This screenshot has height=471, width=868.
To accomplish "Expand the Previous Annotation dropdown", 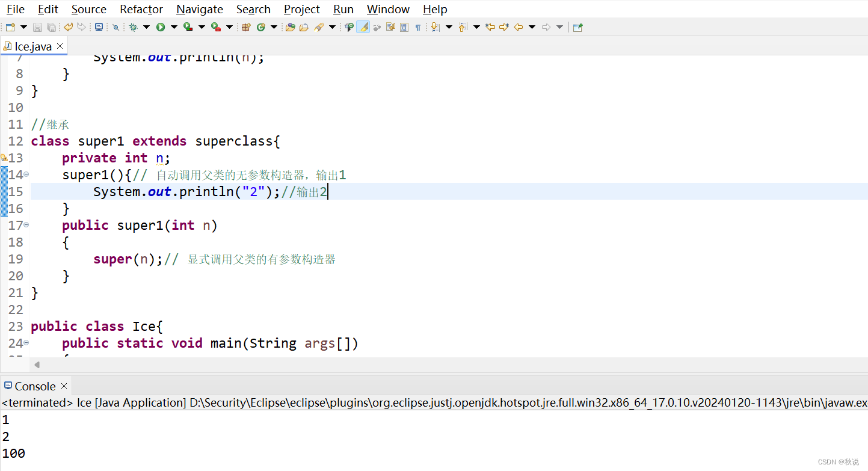I will pyautogui.click(x=476, y=27).
